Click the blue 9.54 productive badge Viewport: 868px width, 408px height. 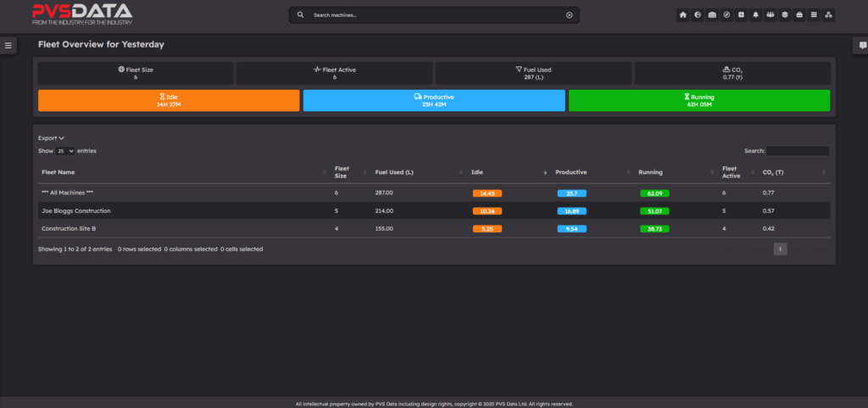pos(572,229)
